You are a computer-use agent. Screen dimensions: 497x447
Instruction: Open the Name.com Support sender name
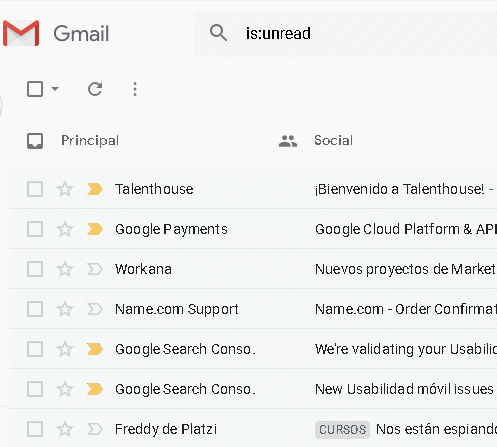[x=177, y=310]
